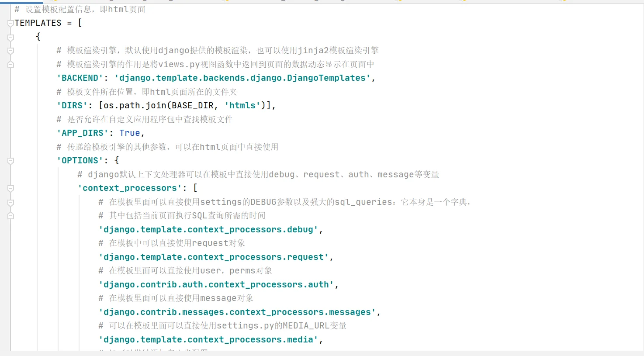Click the django.contrib.auth.context_processors.auth string

pyautogui.click(x=216, y=284)
